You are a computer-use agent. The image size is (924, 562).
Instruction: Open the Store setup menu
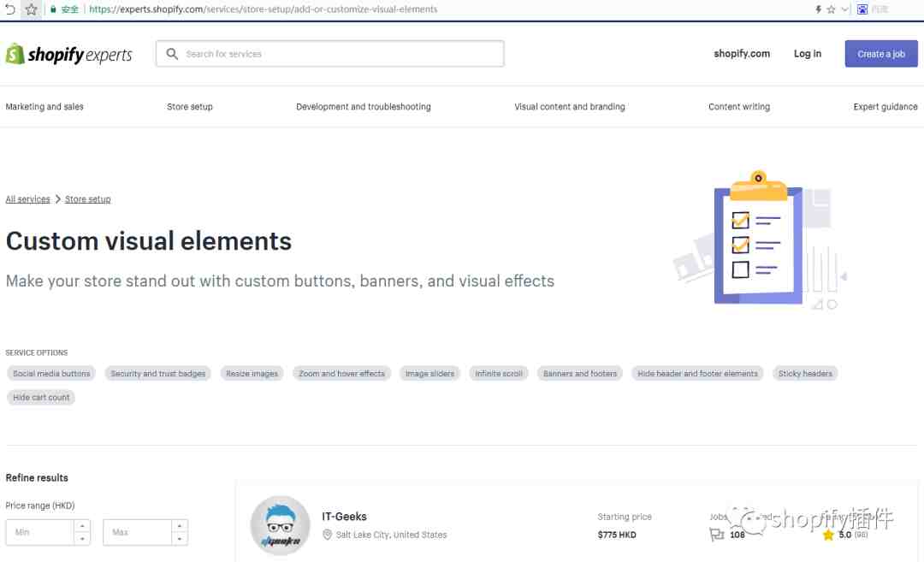(x=190, y=107)
